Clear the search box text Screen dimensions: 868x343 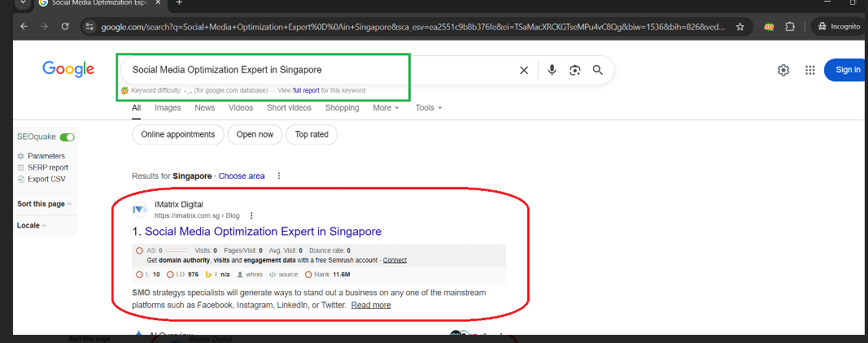[x=524, y=70]
